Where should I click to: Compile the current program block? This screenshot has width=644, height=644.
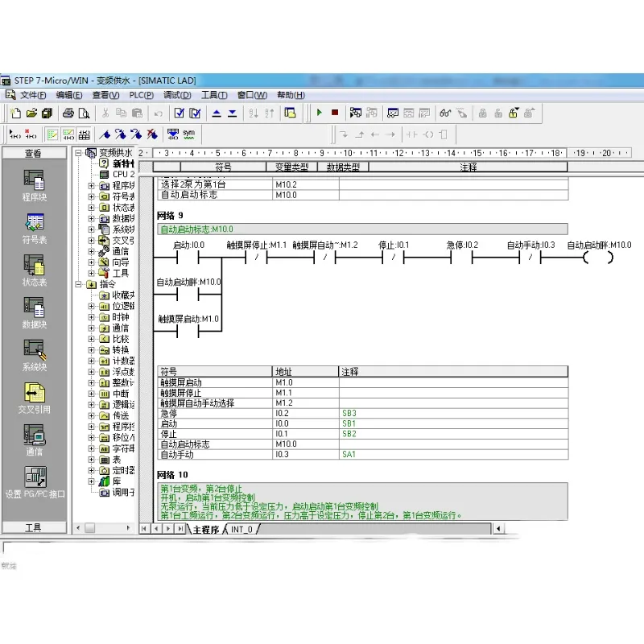[x=179, y=113]
